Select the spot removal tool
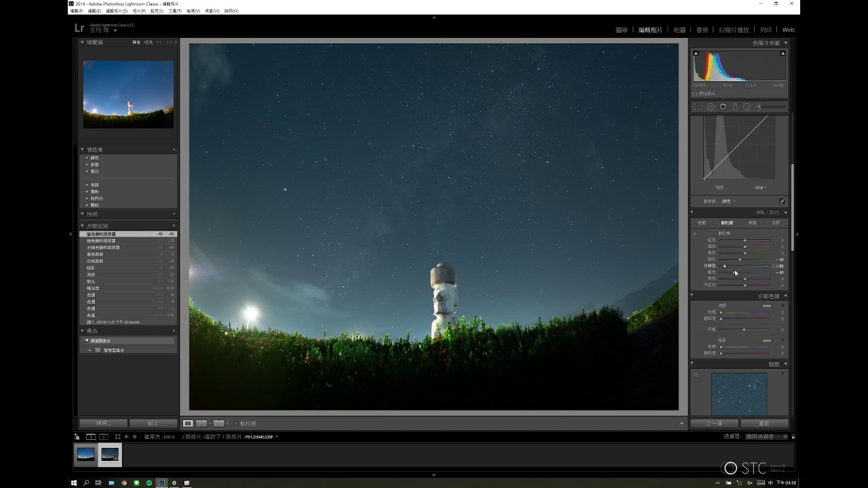Viewport: 868px width, 488px height. (711, 106)
